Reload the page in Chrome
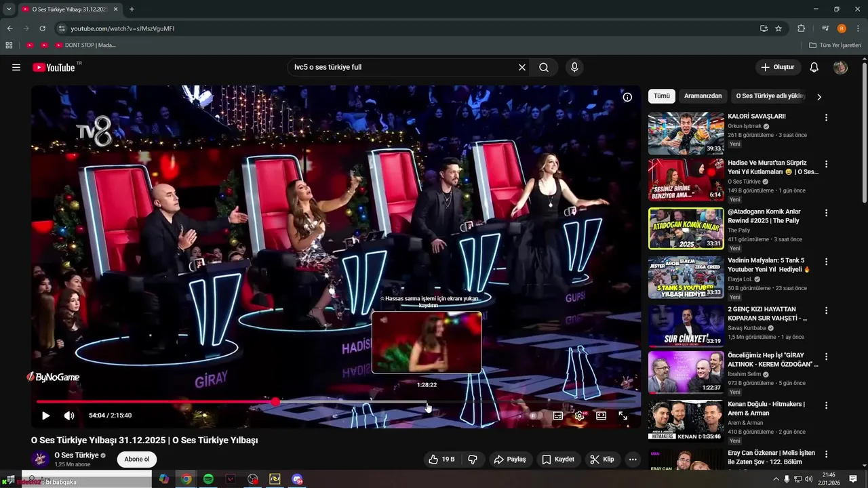Screen dimensions: 868x488 click(x=42, y=28)
